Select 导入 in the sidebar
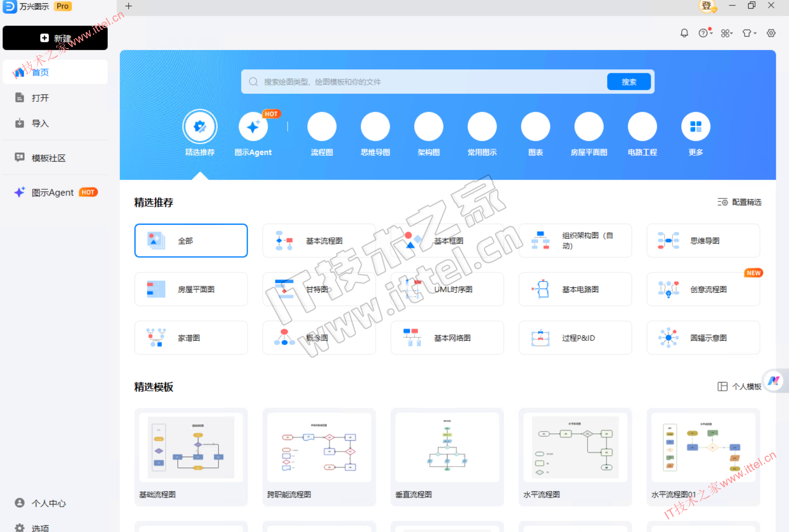 point(40,123)
